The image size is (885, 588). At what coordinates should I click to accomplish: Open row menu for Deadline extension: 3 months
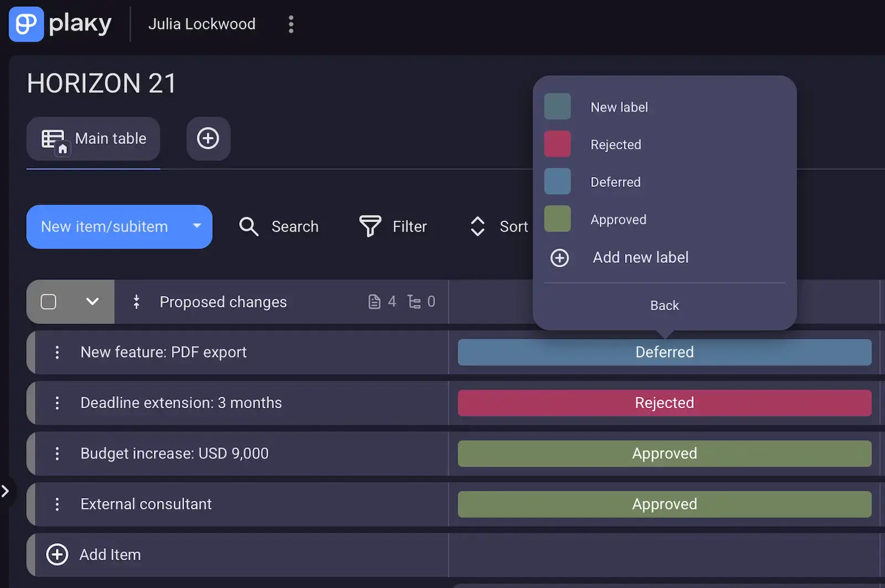point(57,403)
